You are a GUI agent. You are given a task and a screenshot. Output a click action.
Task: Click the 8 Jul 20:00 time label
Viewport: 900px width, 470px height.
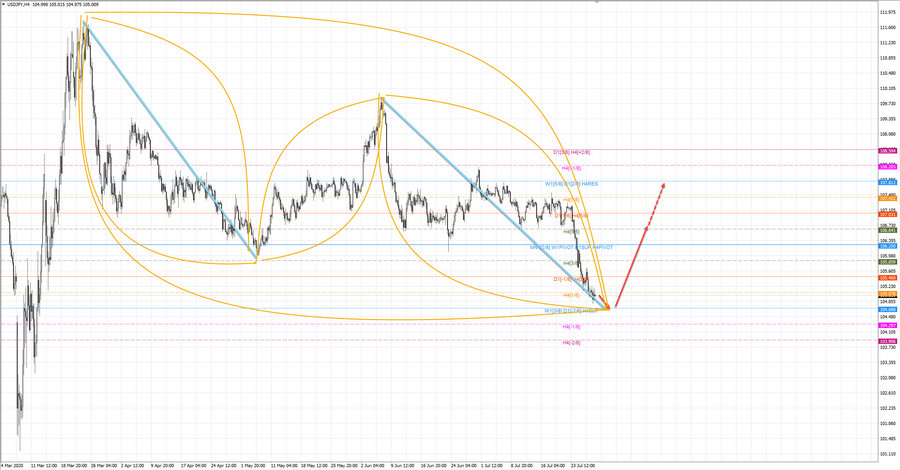pos(522,466)
